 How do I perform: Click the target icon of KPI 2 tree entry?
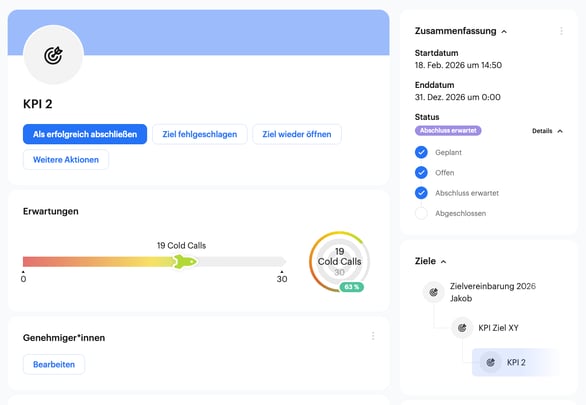(491, 362)
